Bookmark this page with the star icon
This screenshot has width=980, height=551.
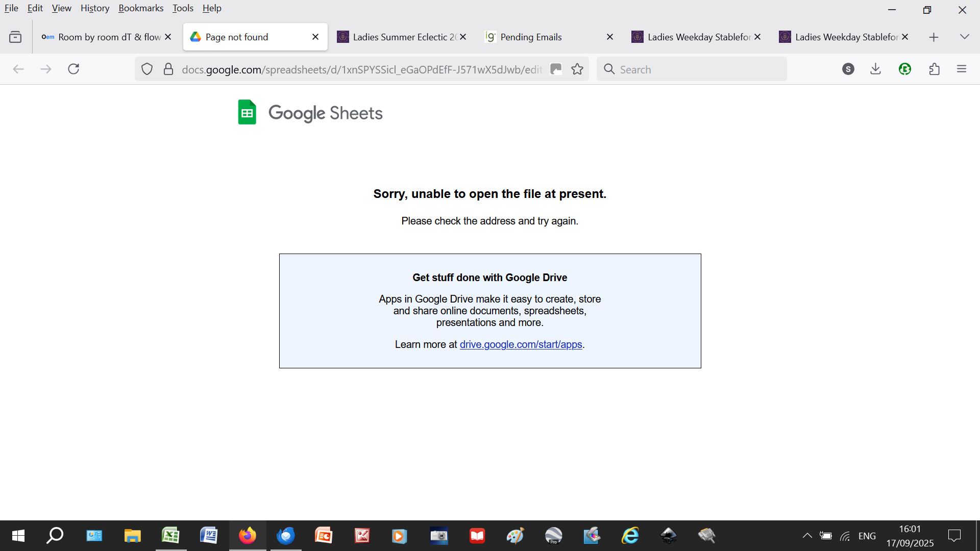click(577, 69)
